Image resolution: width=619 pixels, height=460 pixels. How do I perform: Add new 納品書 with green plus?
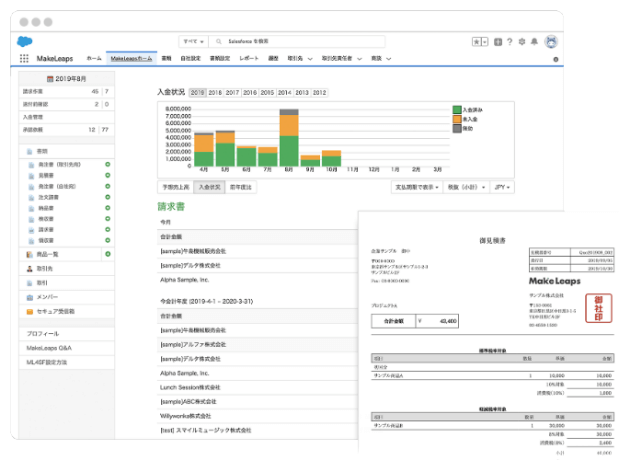pyautogui.click(x=107, y=208)
